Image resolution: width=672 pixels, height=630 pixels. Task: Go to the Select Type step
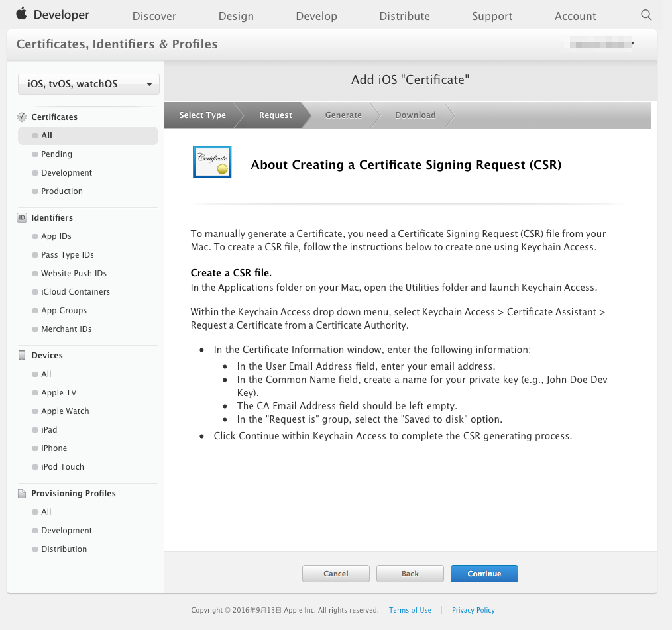click(x=202, y=115)
